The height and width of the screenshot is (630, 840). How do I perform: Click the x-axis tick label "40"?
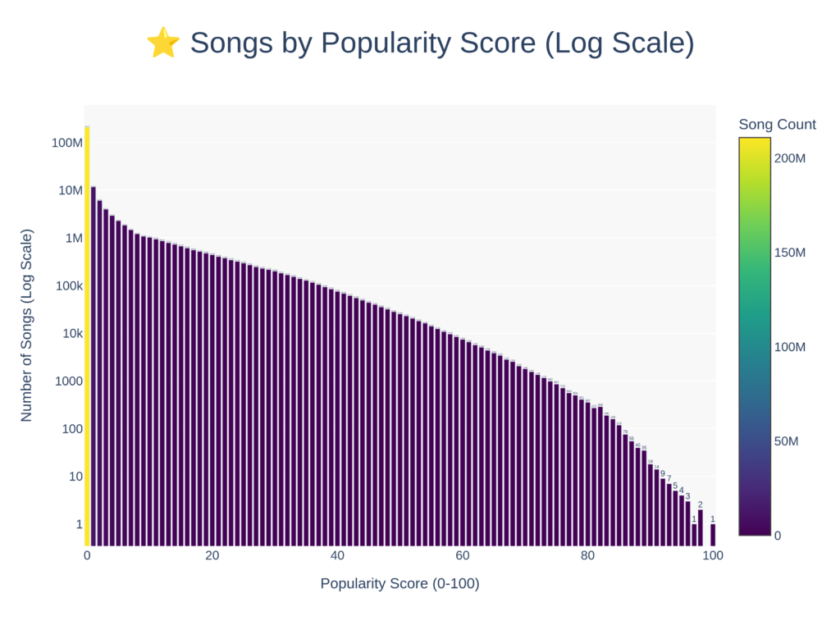(337, 556)
